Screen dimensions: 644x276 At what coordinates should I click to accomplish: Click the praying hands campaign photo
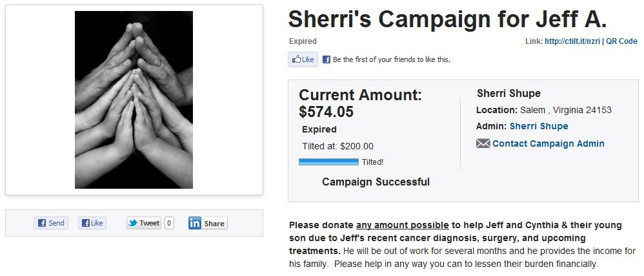[x=134, y=100]
